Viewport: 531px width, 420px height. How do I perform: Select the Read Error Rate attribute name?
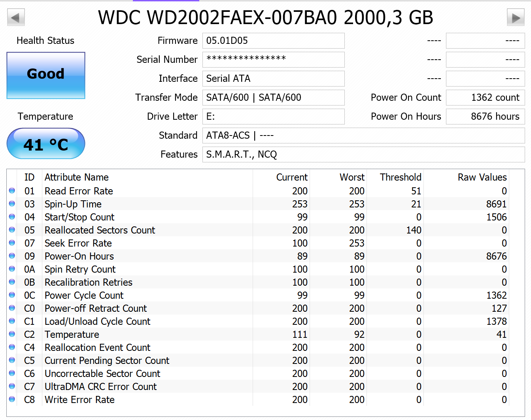[79, 191]
